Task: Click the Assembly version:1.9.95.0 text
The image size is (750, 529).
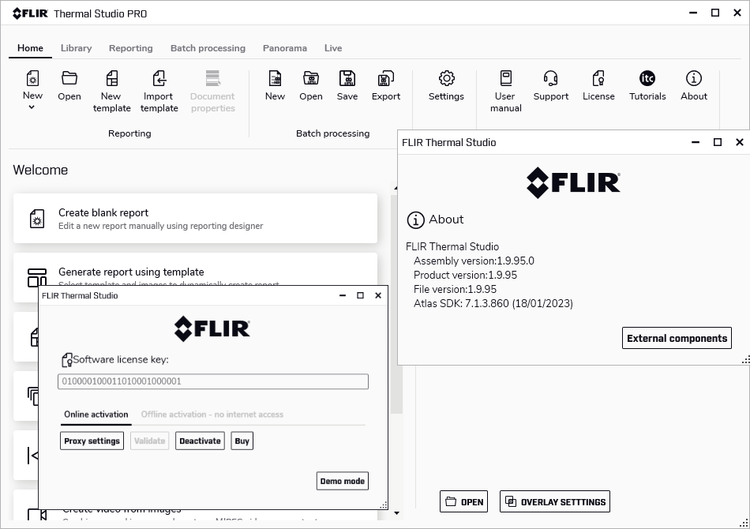Action: coord(474,261)
